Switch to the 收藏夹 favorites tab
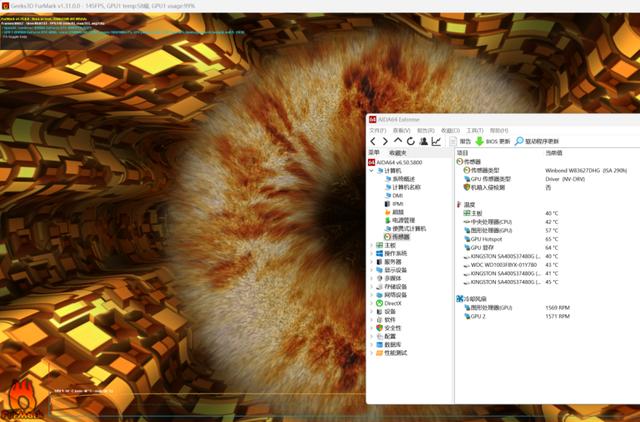The height and width of the screenshot is (422, 640). [398, 153]
